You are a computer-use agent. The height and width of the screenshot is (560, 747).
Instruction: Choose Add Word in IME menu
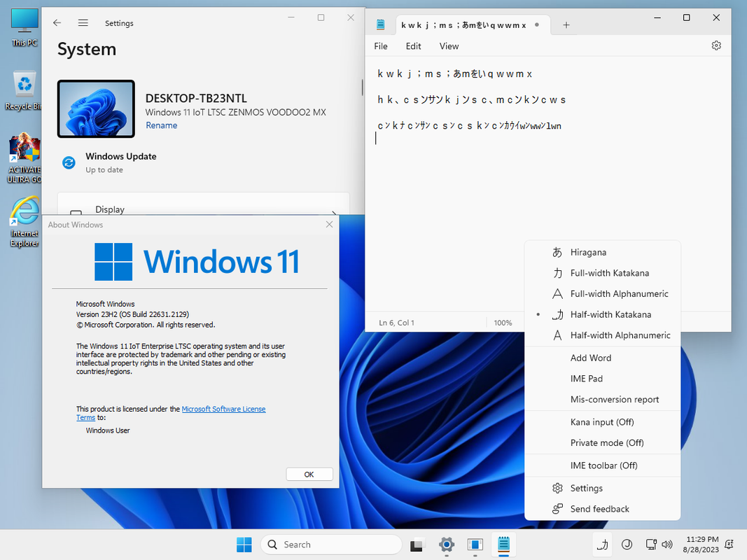[x=602, y=358]
